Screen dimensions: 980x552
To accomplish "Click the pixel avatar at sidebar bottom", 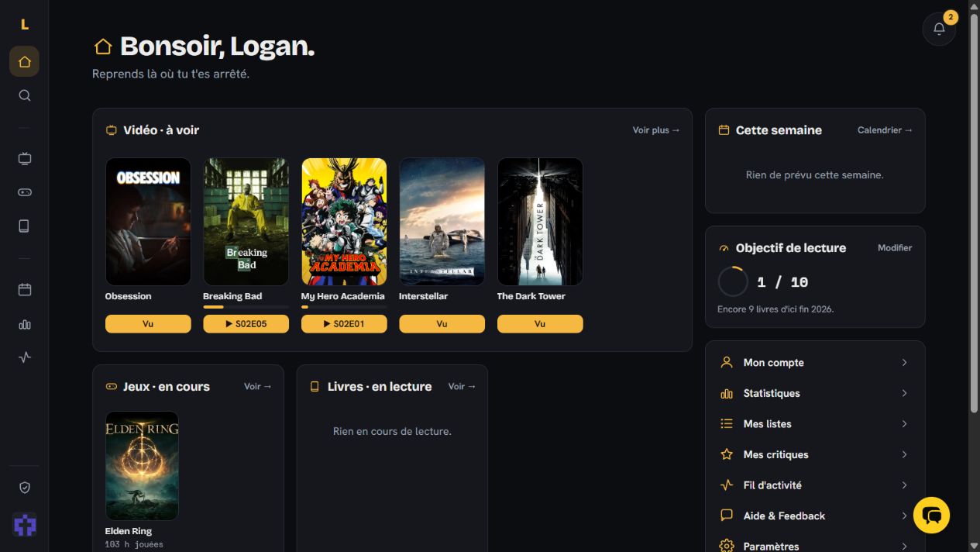I will pos(24,525).
